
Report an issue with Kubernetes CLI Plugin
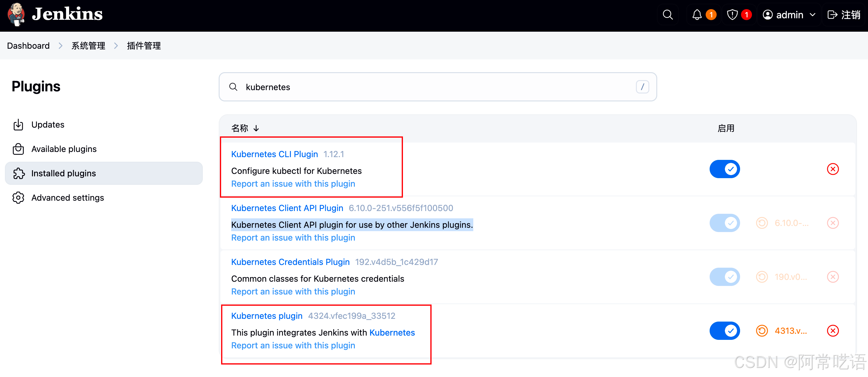click(x=293, y=184)
